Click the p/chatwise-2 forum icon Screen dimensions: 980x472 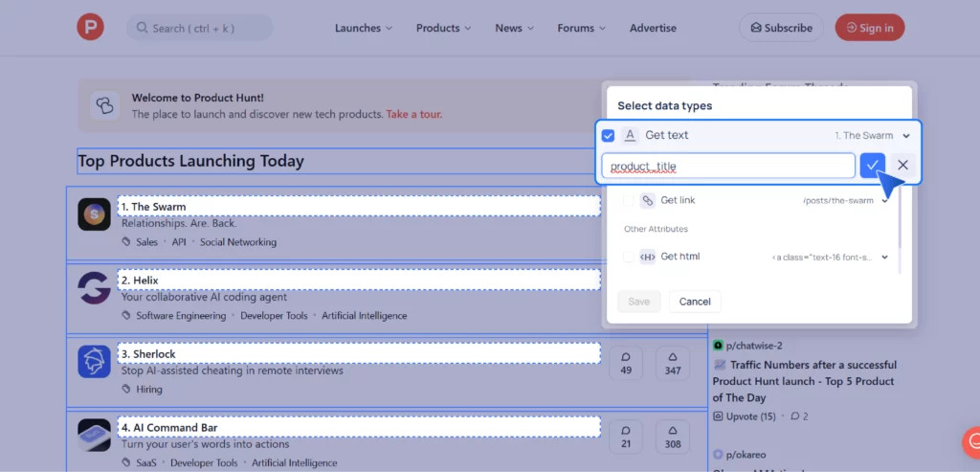coord(718,345)
